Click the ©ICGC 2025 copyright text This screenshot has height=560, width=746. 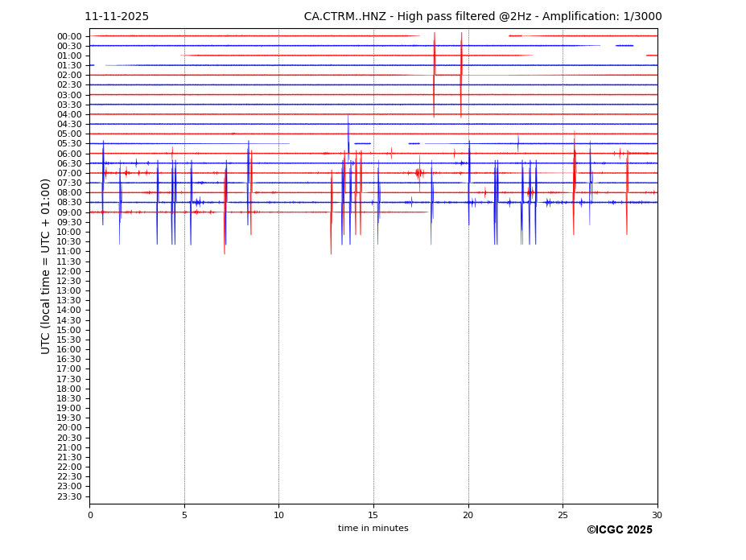pyautogui.click(x=619, y=530)
